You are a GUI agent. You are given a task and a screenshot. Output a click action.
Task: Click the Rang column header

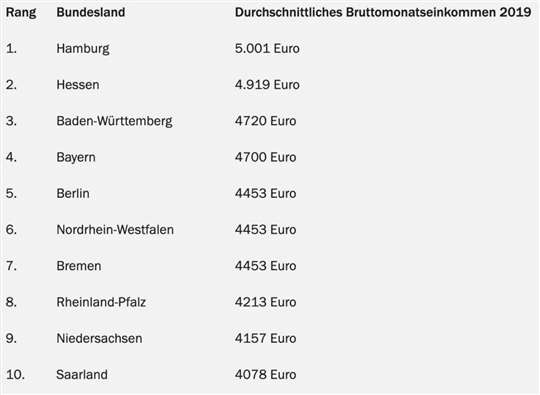tap(21, 13)
